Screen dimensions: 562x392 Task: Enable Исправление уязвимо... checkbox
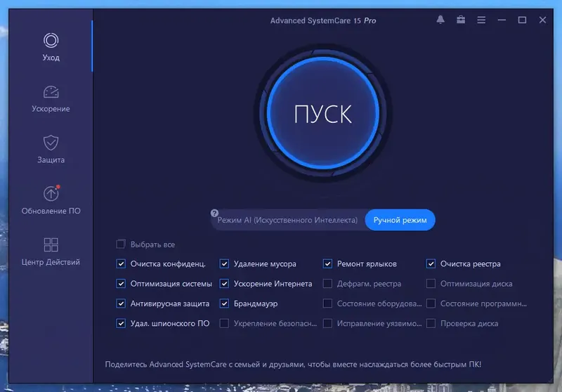click(x=327, y=324)
